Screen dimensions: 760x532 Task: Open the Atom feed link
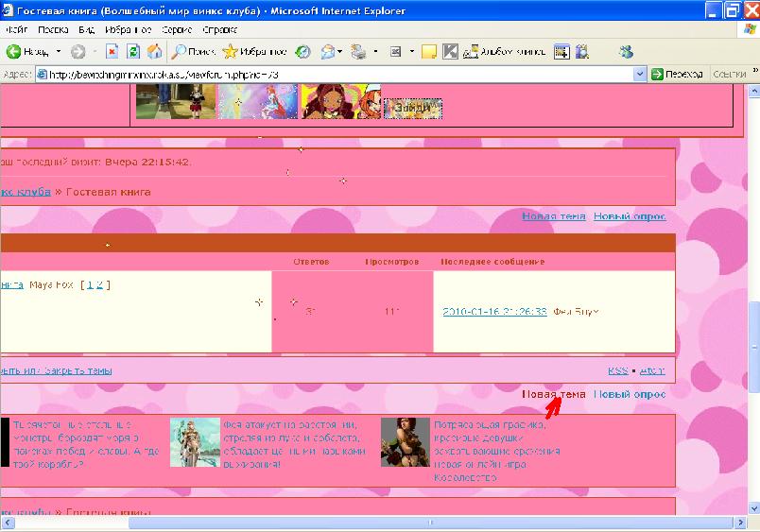pos(652,370)
